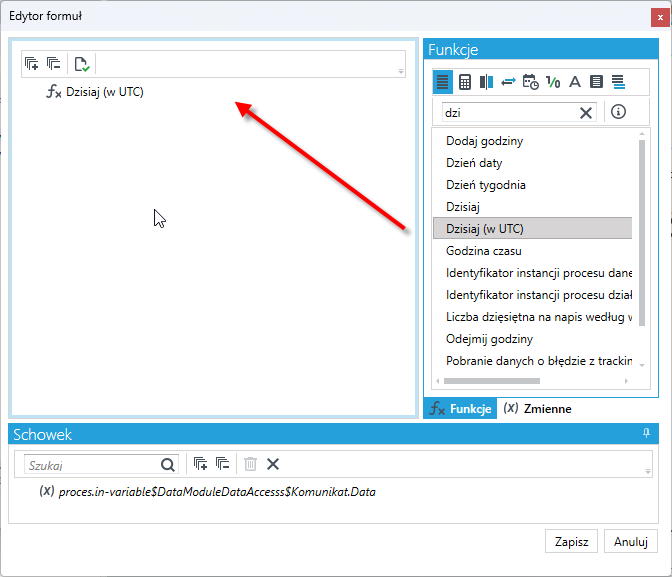Click vertical scrollbar of functions list

point(642,233)
